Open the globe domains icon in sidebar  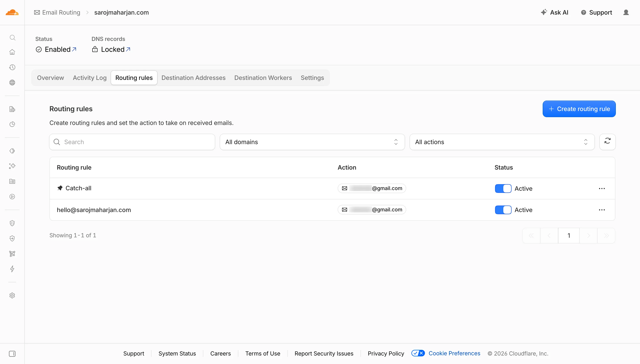coord(12,83)
